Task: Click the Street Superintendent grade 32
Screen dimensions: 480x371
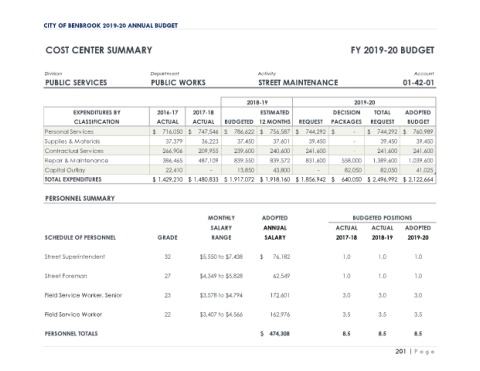Action: [167, 257]
